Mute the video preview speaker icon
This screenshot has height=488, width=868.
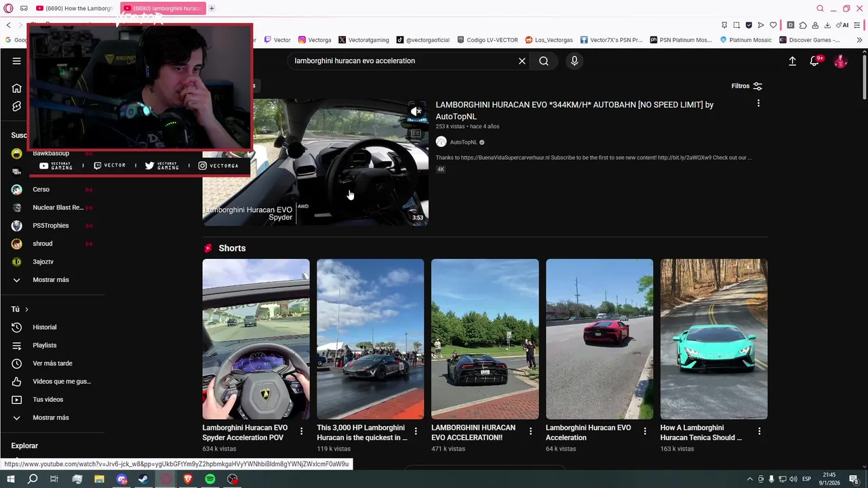click(x=416, y=111)
